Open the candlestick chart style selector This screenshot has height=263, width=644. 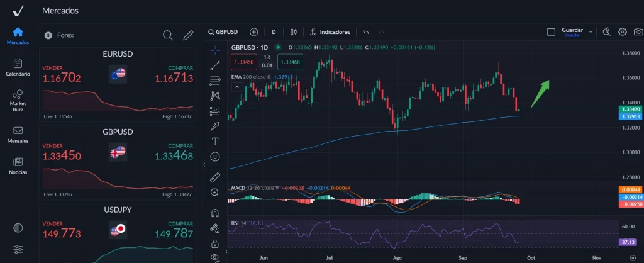292,31
